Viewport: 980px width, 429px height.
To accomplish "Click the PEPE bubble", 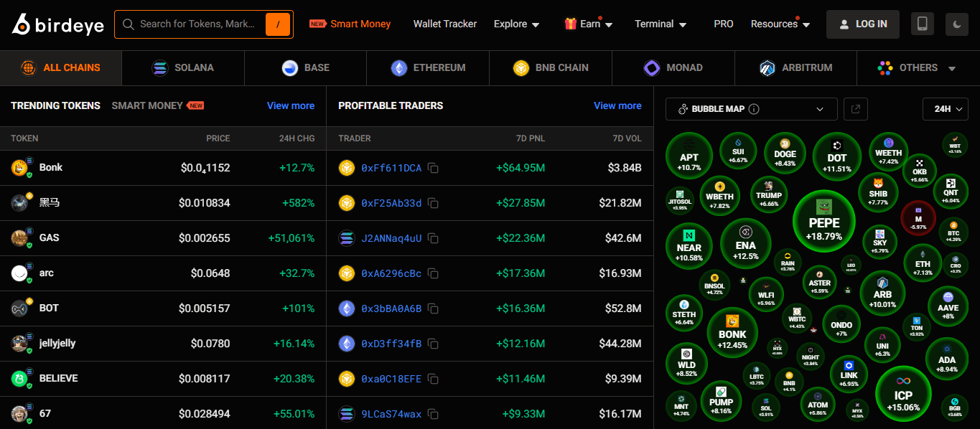I will click(824, 222).
